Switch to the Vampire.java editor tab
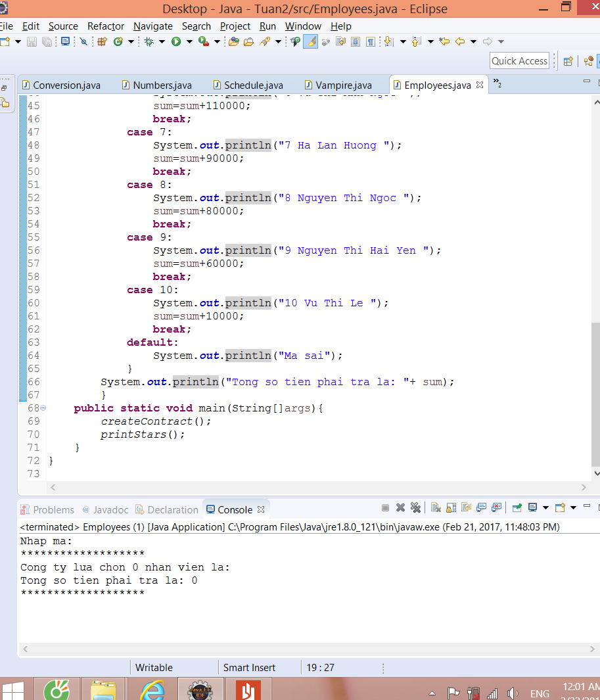Viewport: 600px width, 700px height. [x=343, y=85]
